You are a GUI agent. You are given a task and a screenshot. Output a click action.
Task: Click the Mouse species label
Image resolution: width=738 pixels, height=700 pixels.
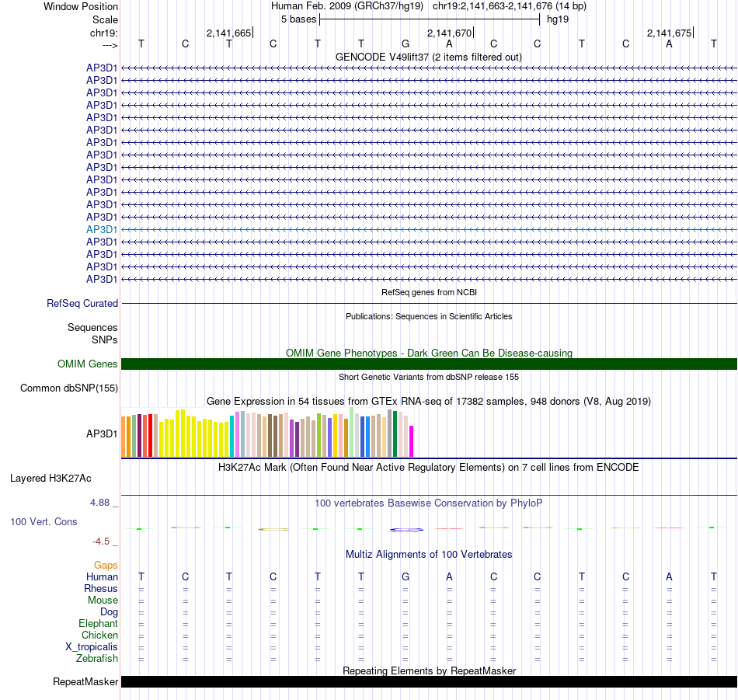pos(103,601)
